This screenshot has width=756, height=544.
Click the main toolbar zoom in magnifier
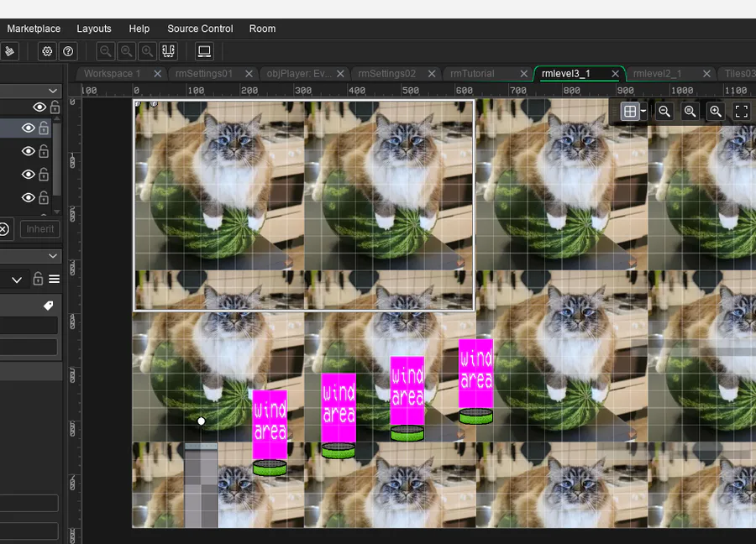pyautogui.click(x=147, y=51)
